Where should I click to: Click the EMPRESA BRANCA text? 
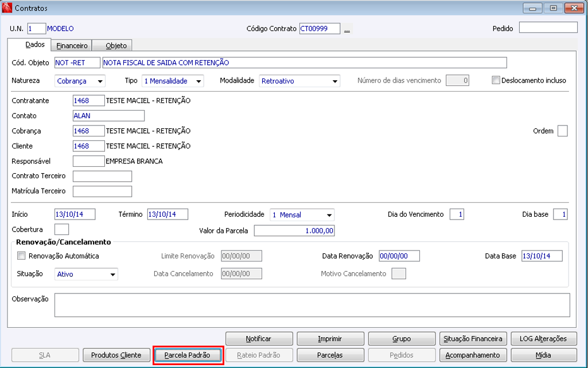tap(134, 161)
